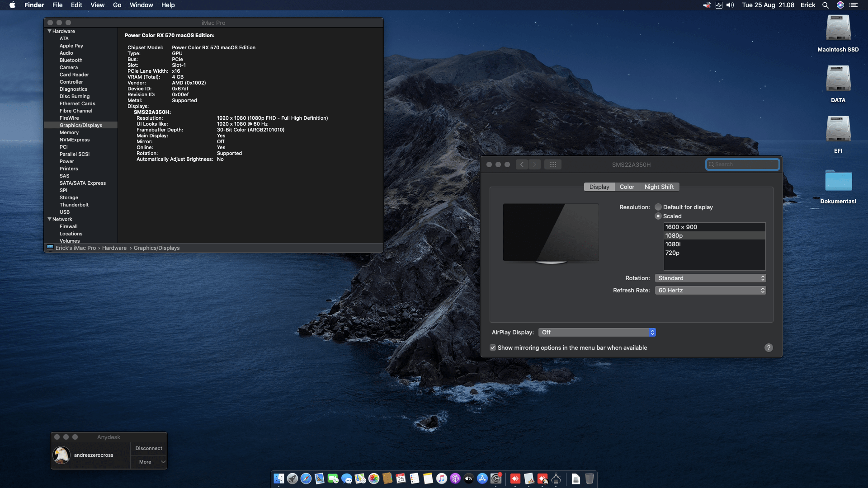Open Spotlight search in the menu bar
The width and height of the screenshot is (868, 488).
point(826,5)
